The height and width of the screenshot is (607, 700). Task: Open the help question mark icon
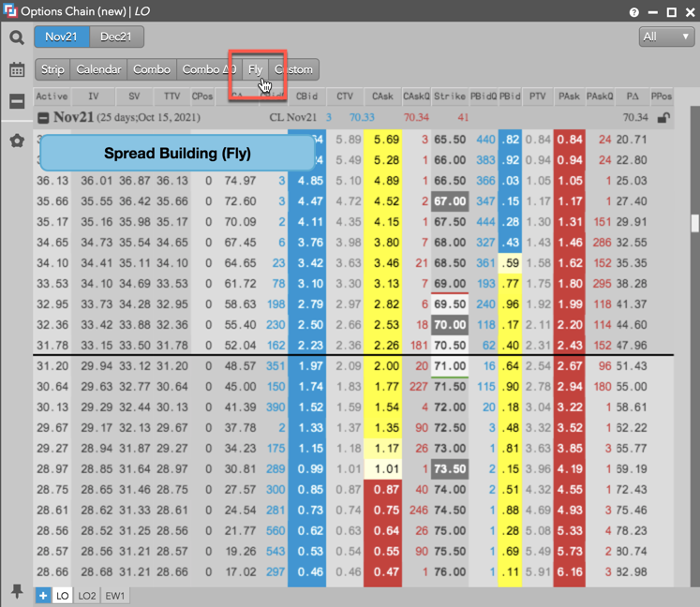(634, 12)
